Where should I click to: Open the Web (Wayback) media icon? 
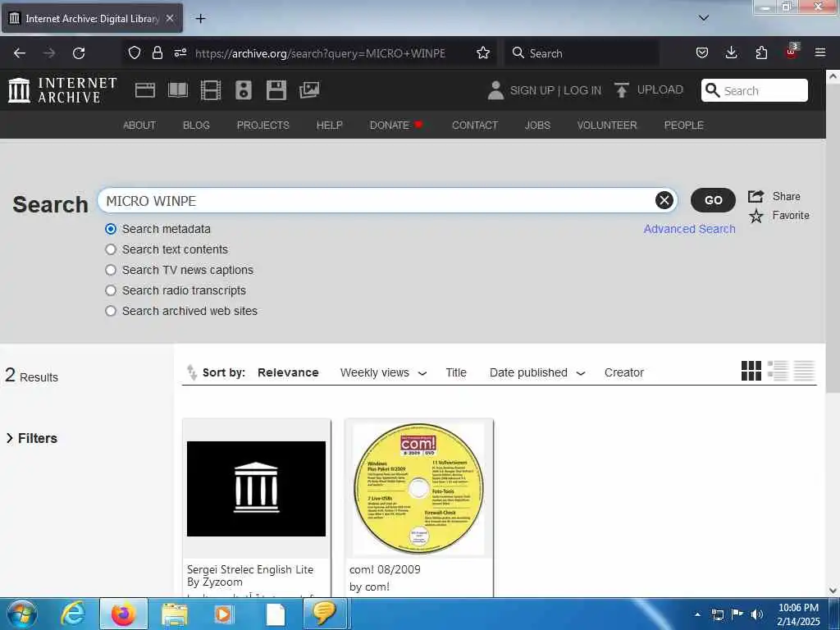point(145,90)
